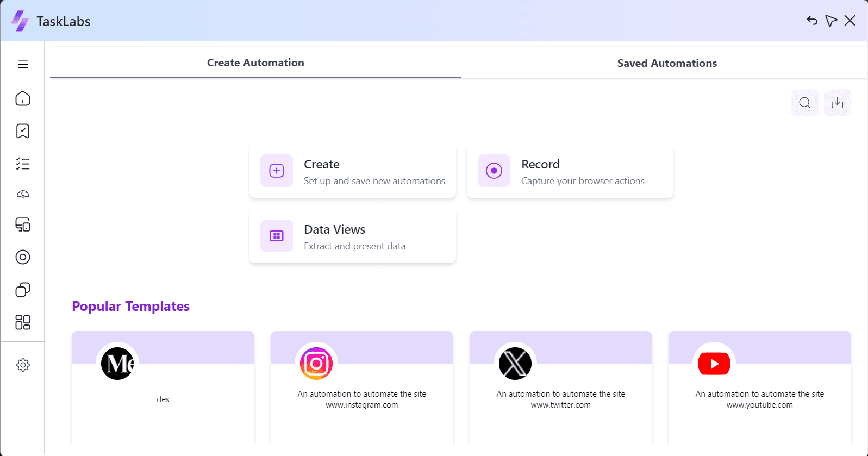Click the Record circle icon
868x456 pixels.
click(494, 171)
